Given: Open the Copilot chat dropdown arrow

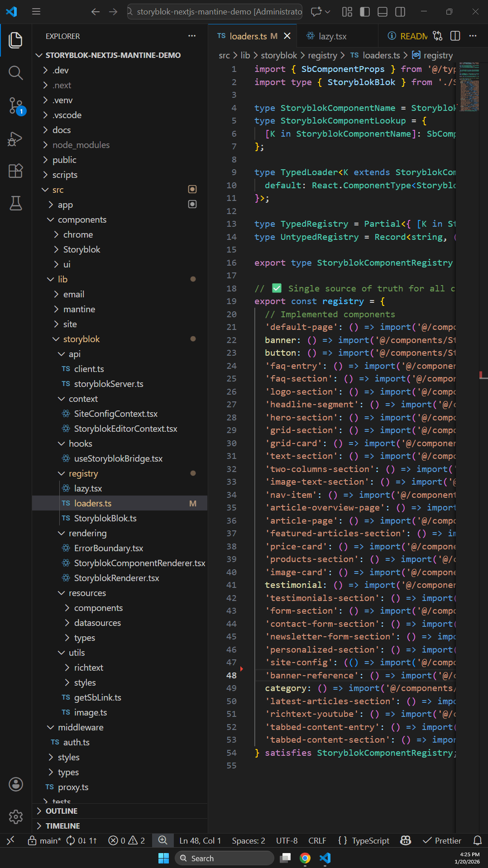Looking at the screenshot, I should (328, 12).
